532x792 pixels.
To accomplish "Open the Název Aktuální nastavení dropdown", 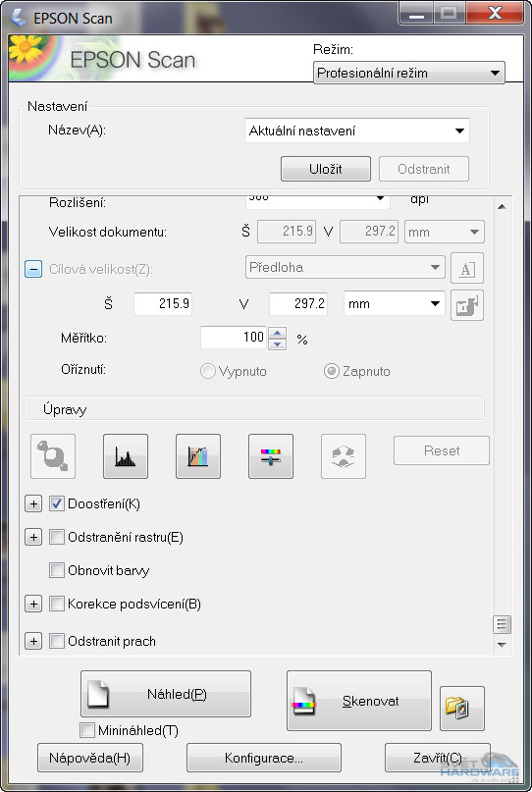I will (x=357, y=131).
